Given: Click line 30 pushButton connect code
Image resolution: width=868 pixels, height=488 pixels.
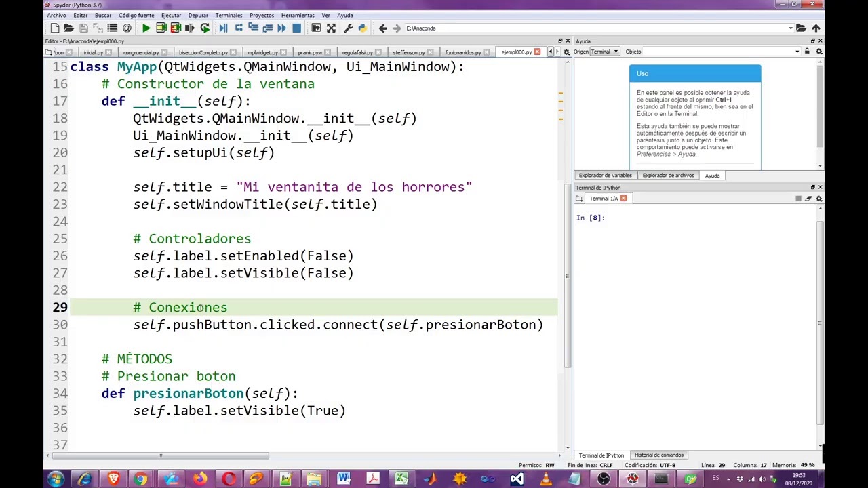Looking at the screenshot, I should click(x=338, y=325).
